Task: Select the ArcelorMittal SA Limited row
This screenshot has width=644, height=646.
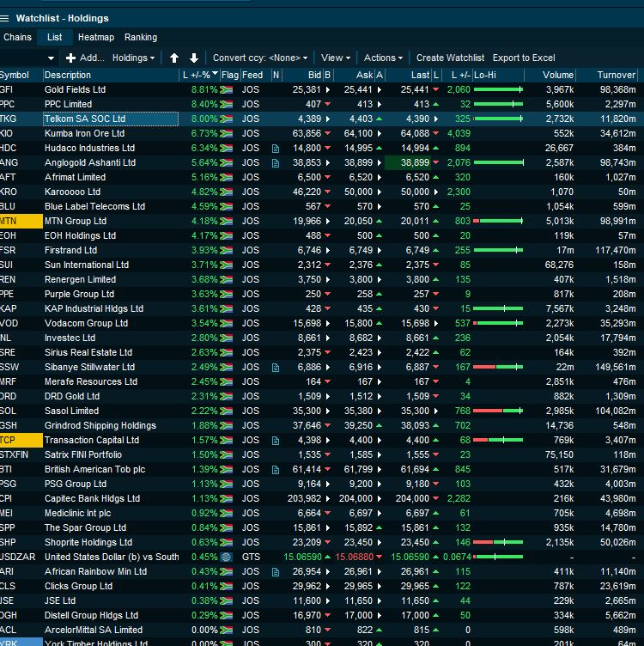Action: [x=322, y=631]
